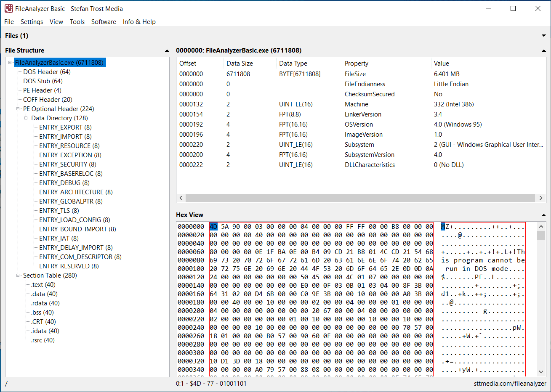Select COFF Header (20) in the tree
This screenshot has height=392, width=551.
(48, 100)
